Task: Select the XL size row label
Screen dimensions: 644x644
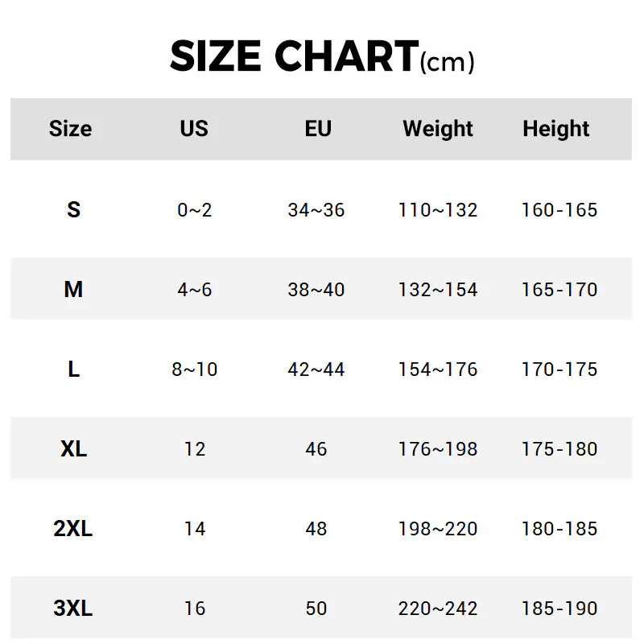Action: 73,449
